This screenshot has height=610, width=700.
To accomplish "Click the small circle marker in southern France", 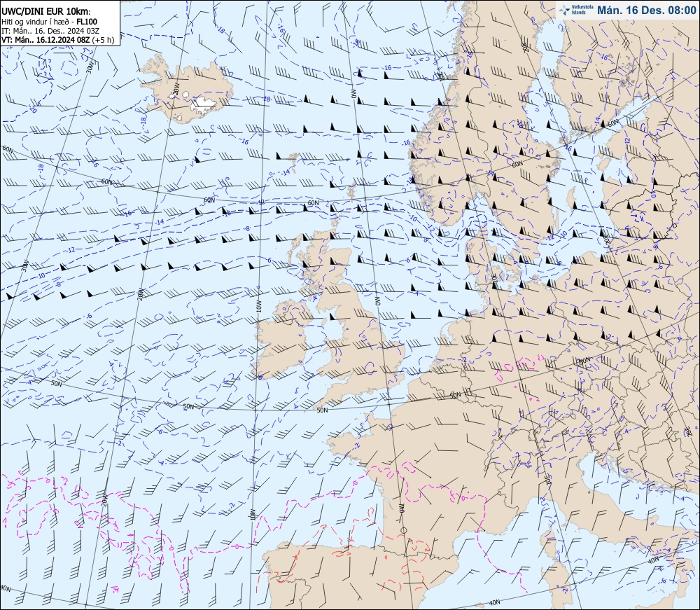I will click(404, 530).
